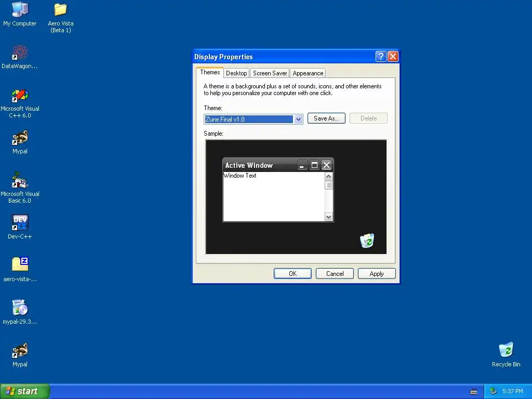Click the sample window scroll up arrow
The image size is (532, 399).
[x=328, y=177]
